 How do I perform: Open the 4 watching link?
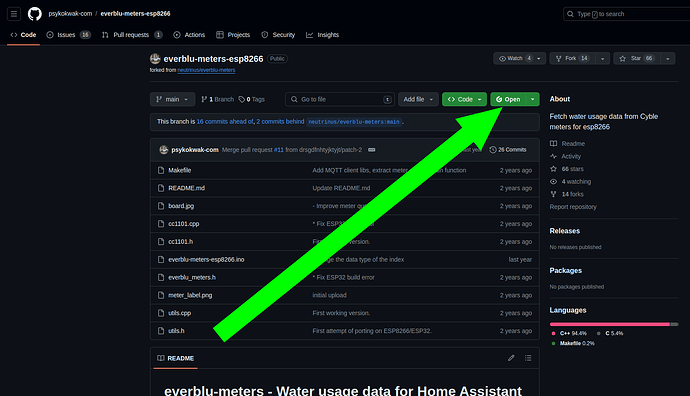[x=570, y=182]
